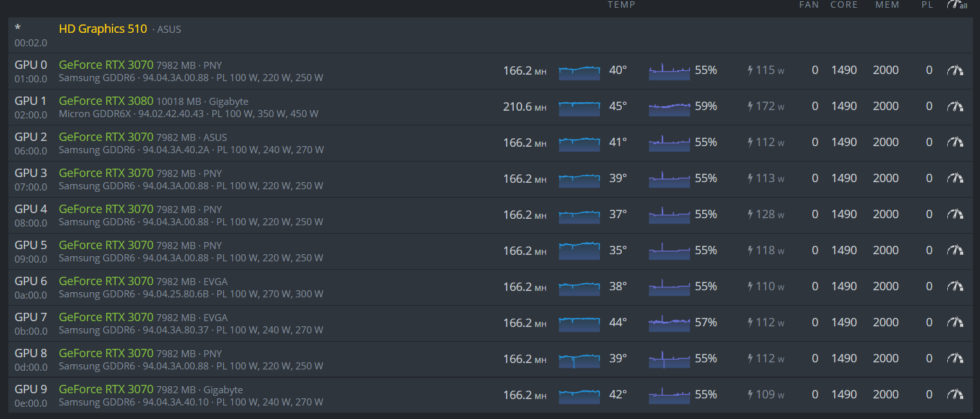The height and width of the screenshot is (419, 980).
Task: Open the overclock icon for GPU 3
Action: [955, 178]
